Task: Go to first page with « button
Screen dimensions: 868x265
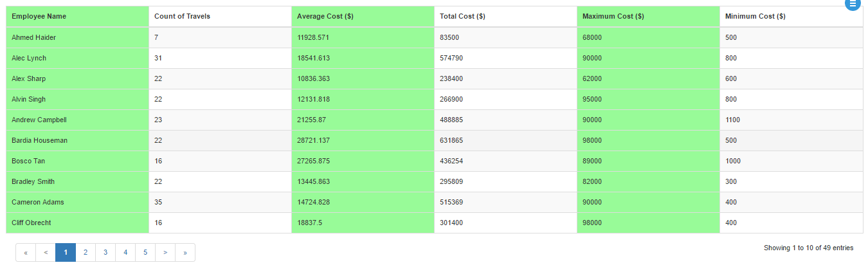Action: pyautogui.click(x=26, y=253)
